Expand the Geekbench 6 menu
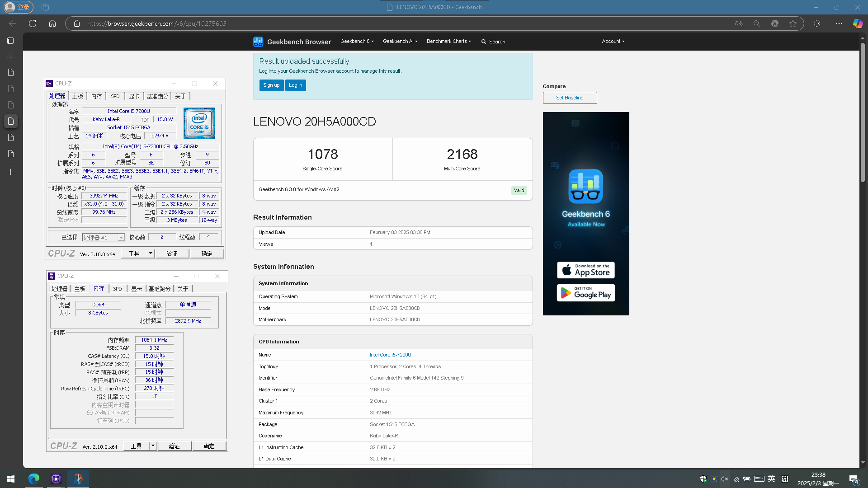Image resolution: width=868 pixels, height=488 pixels. [357, 41]
